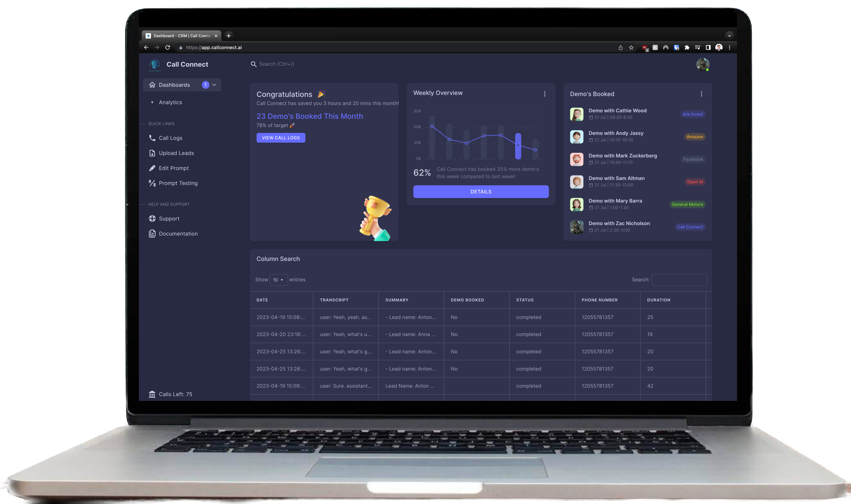This screenshot has width=851, height=504.
Task: Open Call Logs via the phone icon
Action: point(152,137)
